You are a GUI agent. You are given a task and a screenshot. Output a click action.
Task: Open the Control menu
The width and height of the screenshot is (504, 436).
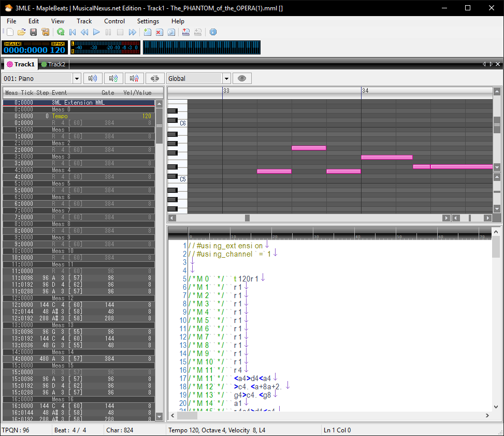click(x=114, y=21)
